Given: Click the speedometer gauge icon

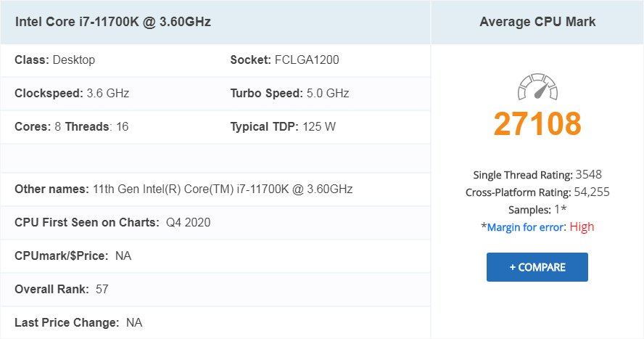Looking at the screenshot, I should 537,86.
